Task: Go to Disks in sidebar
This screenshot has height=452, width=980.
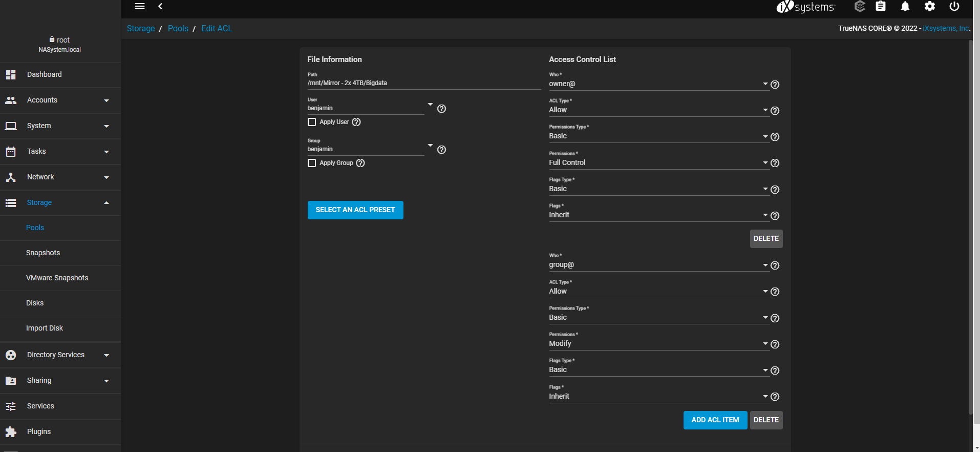Action: [35, 303]
